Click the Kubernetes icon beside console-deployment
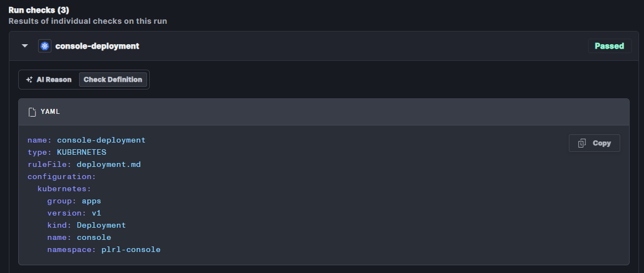 (x=45, y=46)
